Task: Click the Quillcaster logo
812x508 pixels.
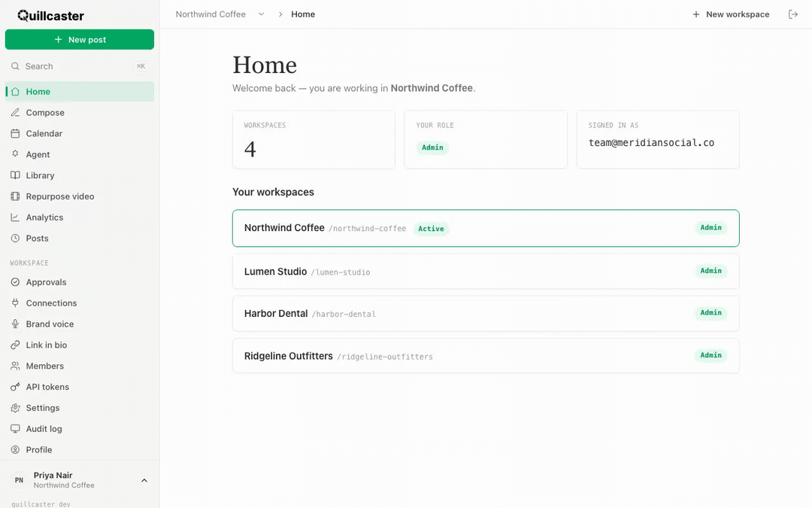Action: click(51, 16)
